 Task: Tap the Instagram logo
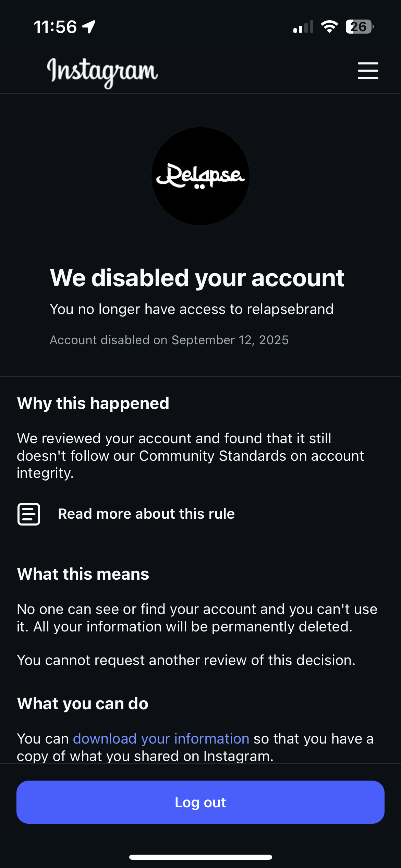pyautogui.click(x=102, y=71)
